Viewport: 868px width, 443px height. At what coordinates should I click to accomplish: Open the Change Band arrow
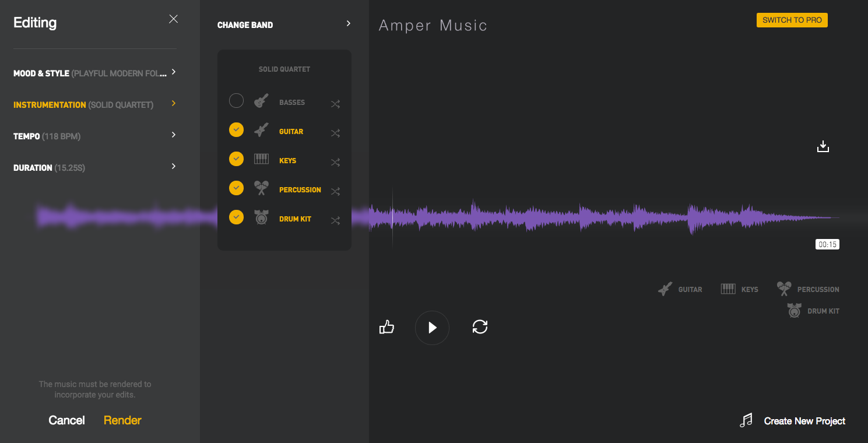tap(349, 23)
